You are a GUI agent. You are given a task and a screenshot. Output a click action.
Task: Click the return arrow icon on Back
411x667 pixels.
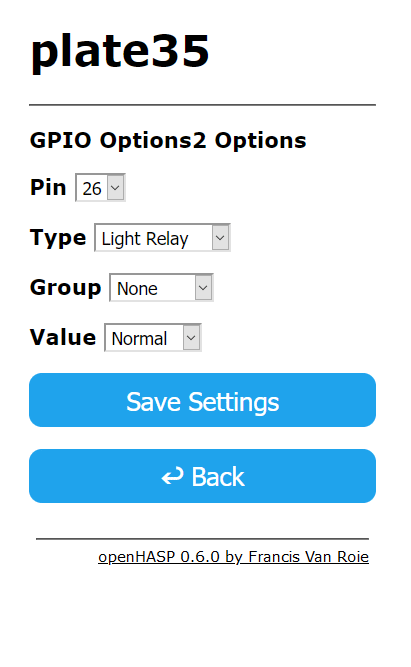pos(172,476)
